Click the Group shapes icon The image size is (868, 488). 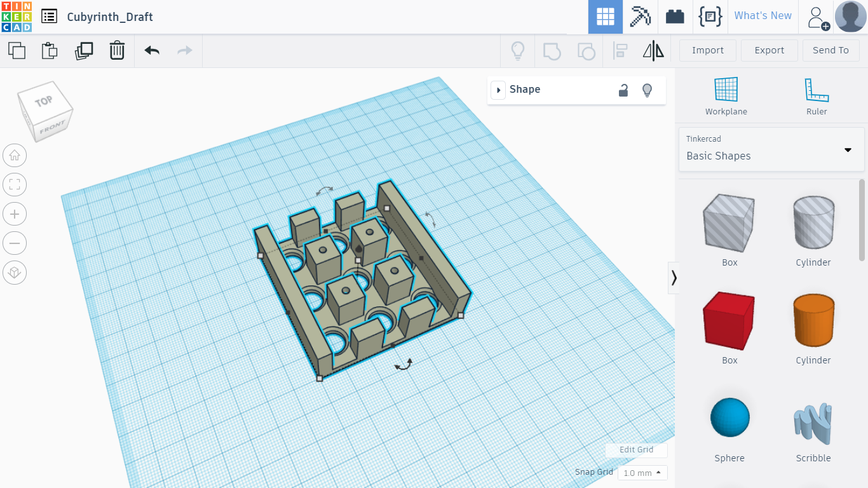tap(552, 50)
